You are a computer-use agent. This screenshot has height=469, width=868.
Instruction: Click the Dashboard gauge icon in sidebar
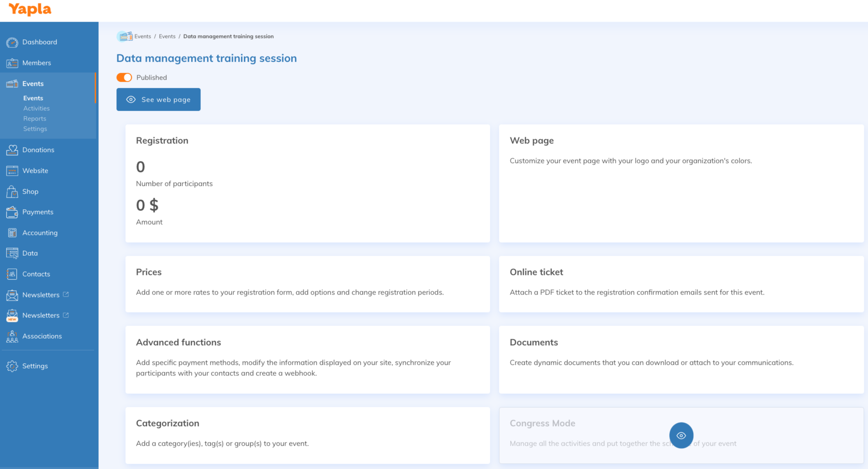coord(12,42)
